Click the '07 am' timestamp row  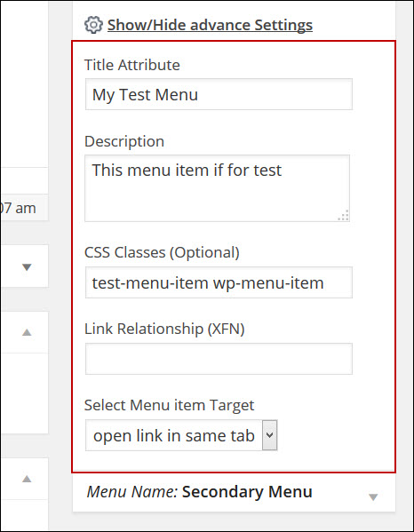[24, 208]
